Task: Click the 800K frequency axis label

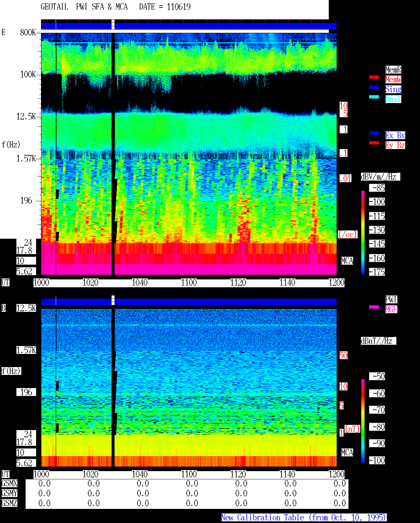Action: 28,33
